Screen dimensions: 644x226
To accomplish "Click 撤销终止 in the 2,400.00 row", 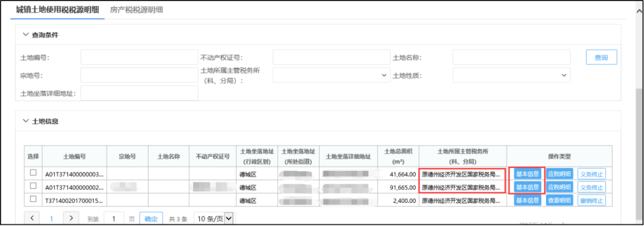I will tap(592, 200).
